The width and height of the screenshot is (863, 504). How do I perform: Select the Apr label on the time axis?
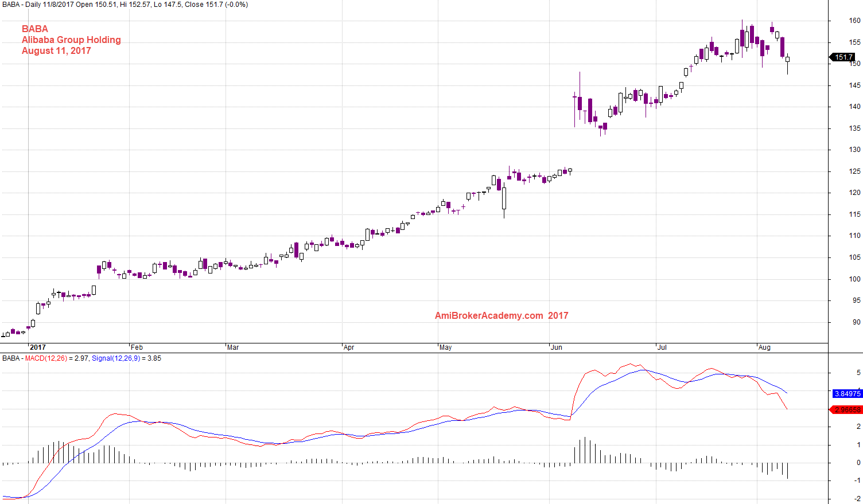click(x=349, y=347)
